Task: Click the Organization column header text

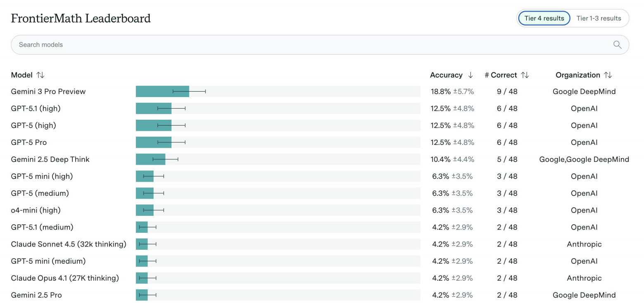Action: click(x=578, y=75)
